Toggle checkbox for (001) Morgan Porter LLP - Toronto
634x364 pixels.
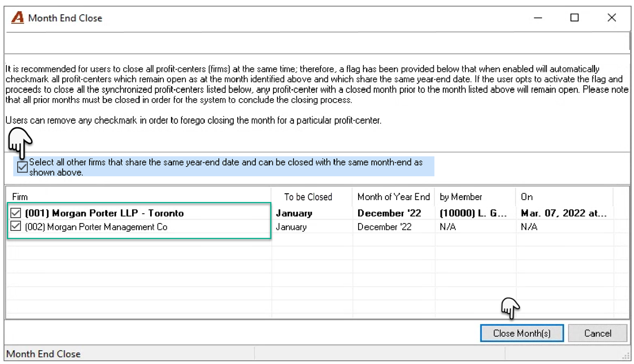16,213
